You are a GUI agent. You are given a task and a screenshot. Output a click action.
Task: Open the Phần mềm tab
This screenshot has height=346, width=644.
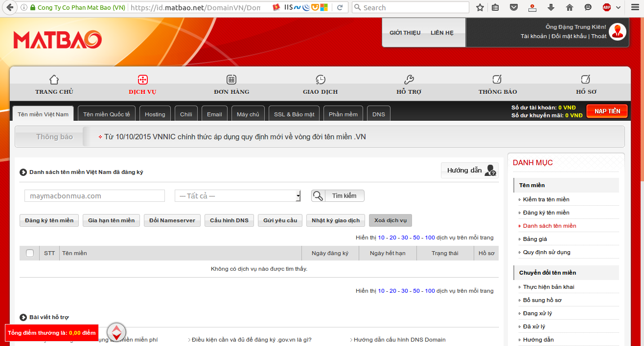click(x=343, y=114)
